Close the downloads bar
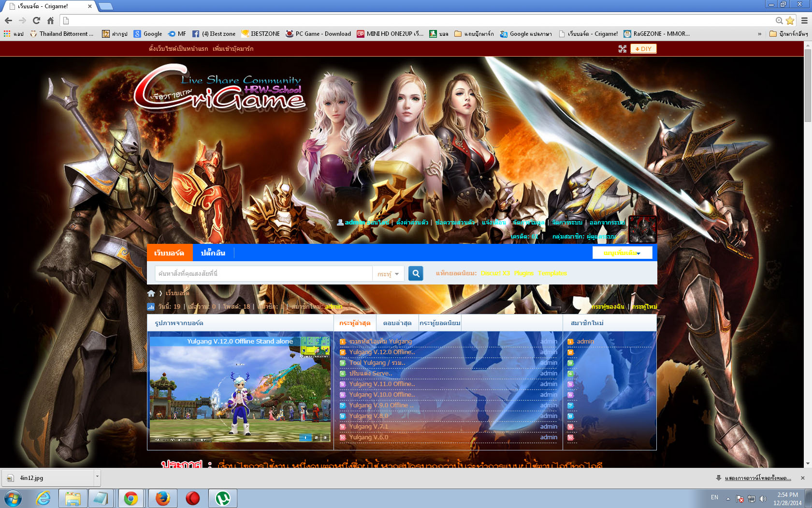This screenshot has height=508, width=812. pos(803,478)
